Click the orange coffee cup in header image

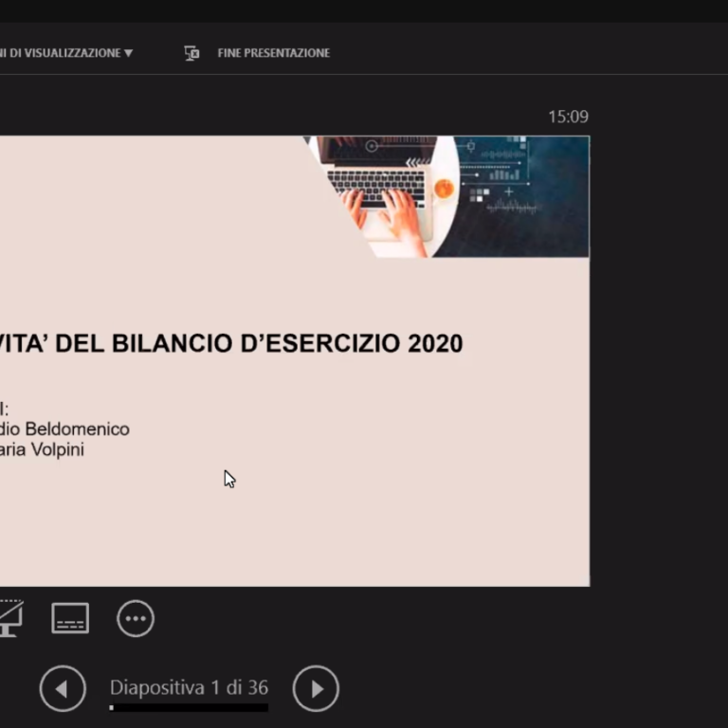[x=444, y=189]
